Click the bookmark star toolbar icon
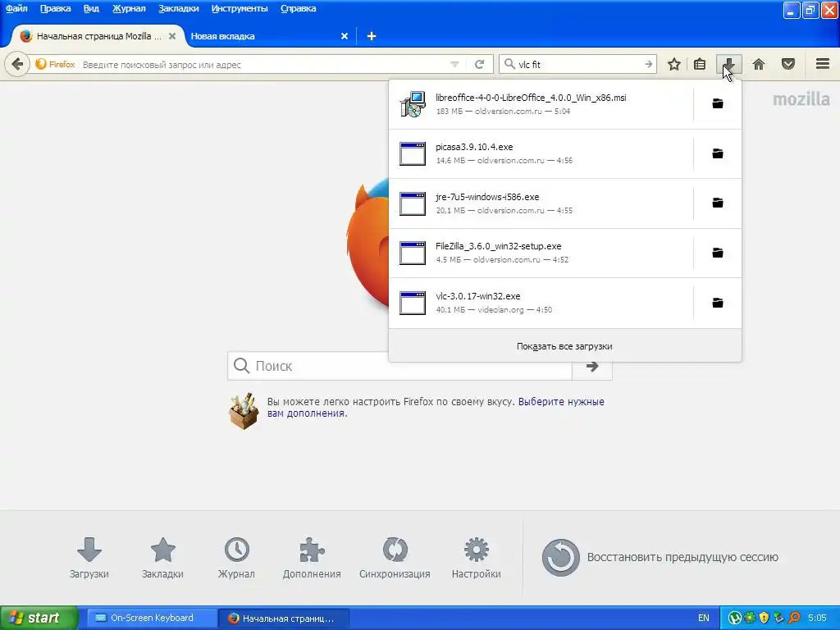 [x=674, y=64]
